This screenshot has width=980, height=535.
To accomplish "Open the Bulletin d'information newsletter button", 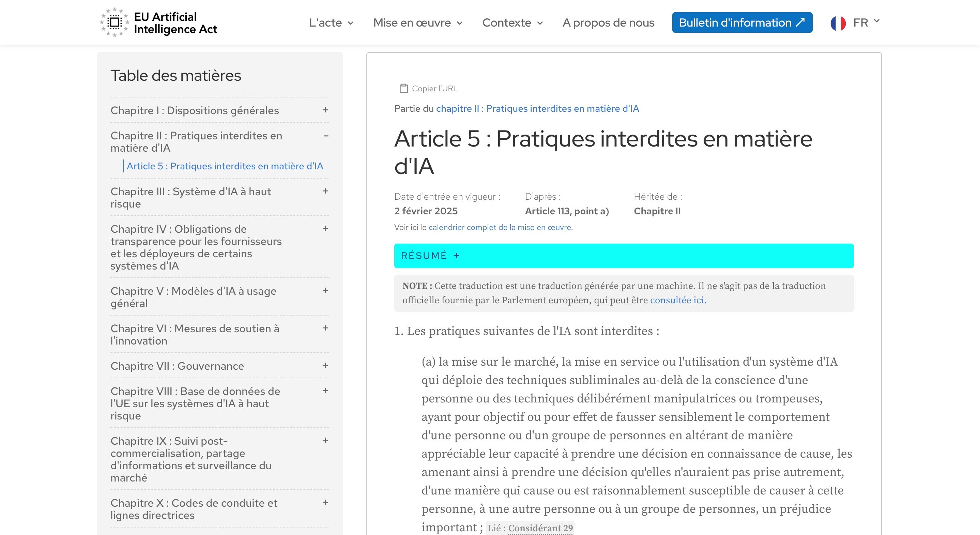I will coord(742,23).
